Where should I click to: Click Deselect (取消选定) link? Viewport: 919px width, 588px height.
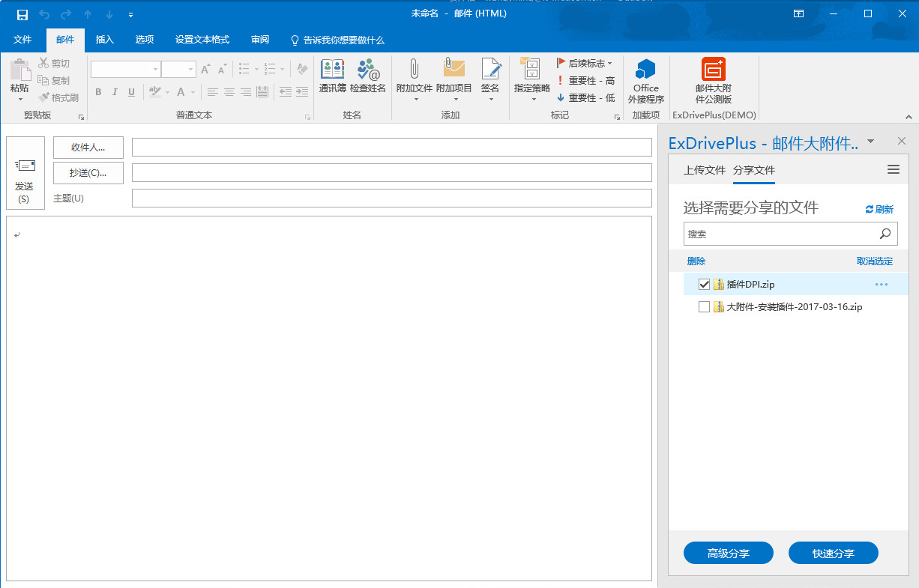(x=875, y=261)
